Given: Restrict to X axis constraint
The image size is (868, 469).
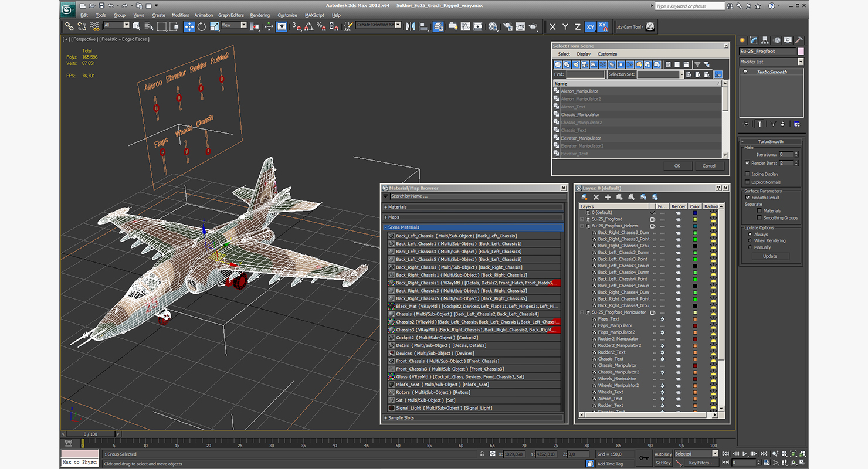Looking at the screenshot, I should 552,27.
